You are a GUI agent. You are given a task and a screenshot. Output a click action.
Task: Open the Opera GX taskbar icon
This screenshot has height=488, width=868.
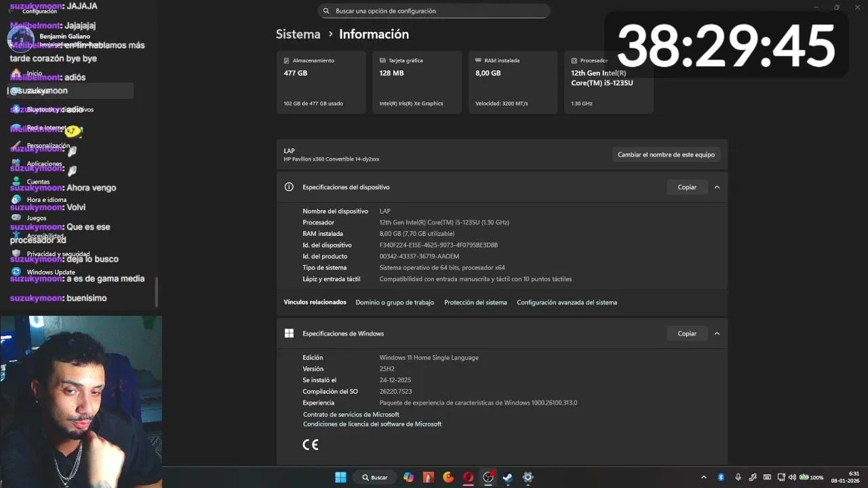tap(468, 477)
